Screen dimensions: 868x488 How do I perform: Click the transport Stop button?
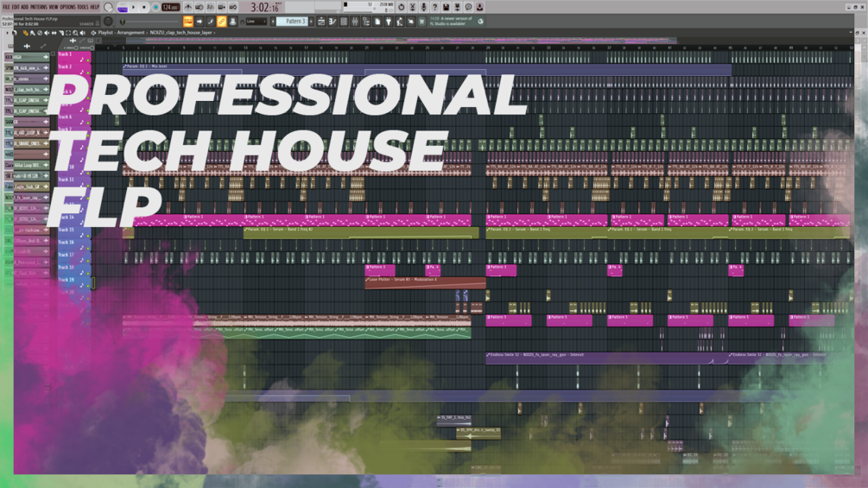[144, 7]
